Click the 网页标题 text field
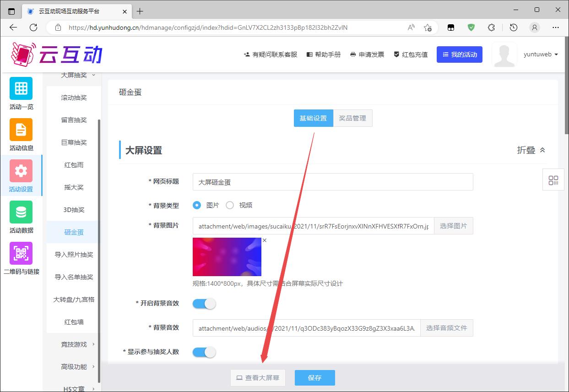Screen dimensions: 569x392 pyautogui.click(x=333, y=182)
